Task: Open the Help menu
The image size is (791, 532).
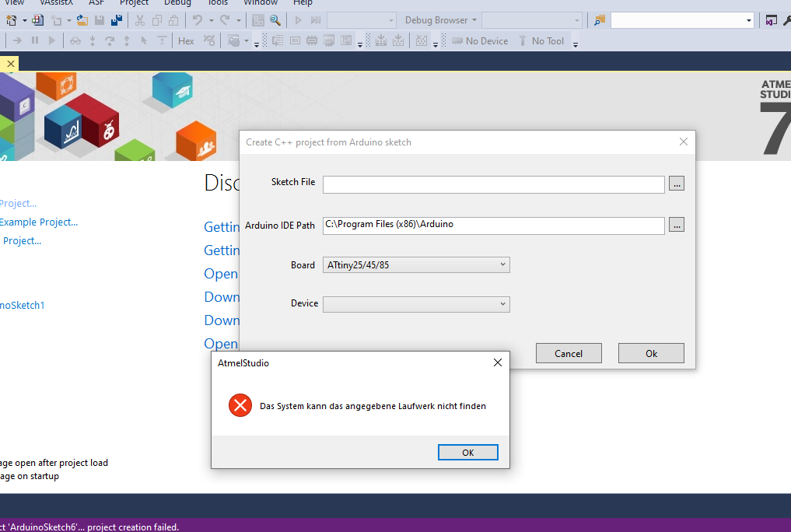Action: pyautogui.click(x=303, y=2)
